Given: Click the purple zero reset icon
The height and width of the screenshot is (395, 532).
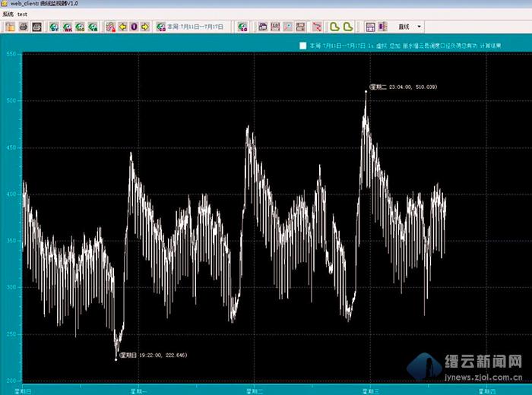Looking at the screenshot, I should click(134, 27).
